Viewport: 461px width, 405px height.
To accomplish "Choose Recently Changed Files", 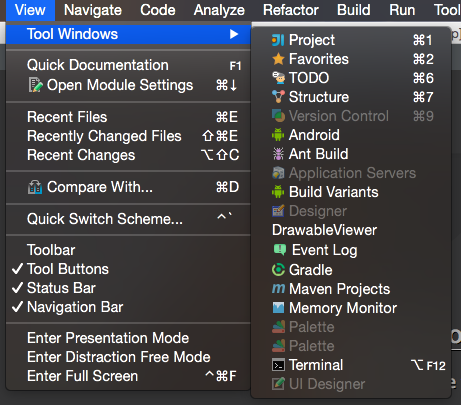I will tap(128, 136).
